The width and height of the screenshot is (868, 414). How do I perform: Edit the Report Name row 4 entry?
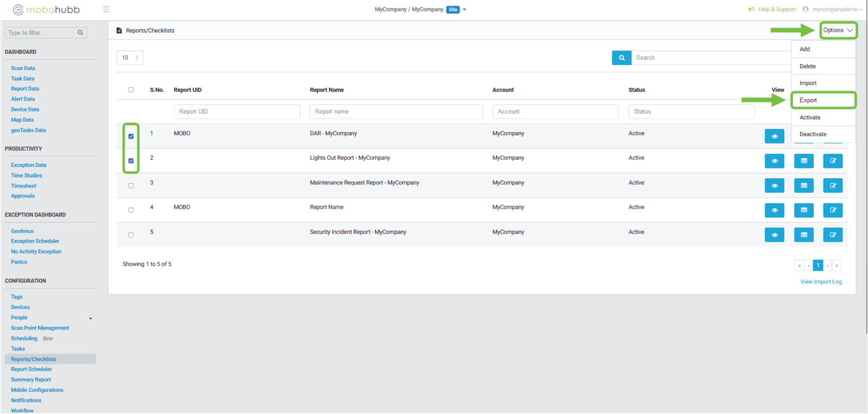click(x=833, y=210)
